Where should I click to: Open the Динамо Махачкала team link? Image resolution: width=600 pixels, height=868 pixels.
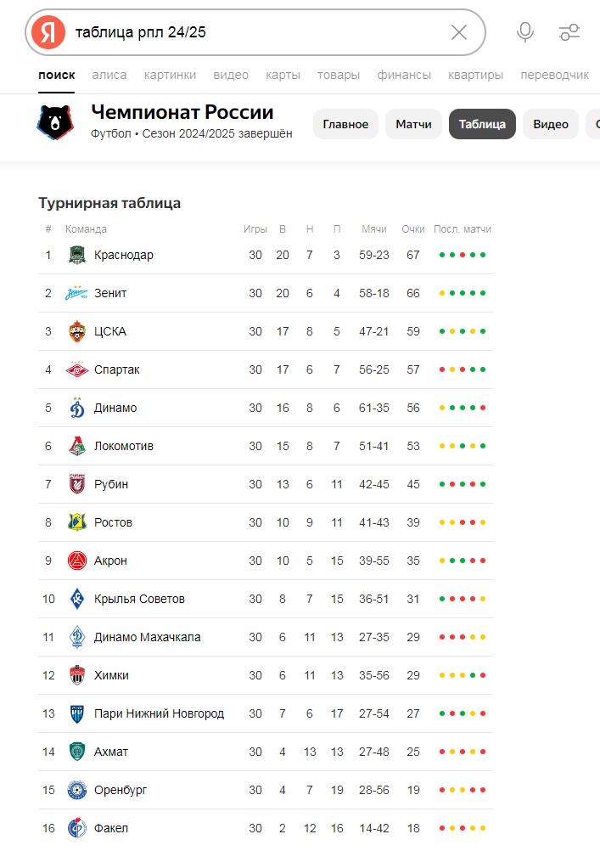pos(147,637)
